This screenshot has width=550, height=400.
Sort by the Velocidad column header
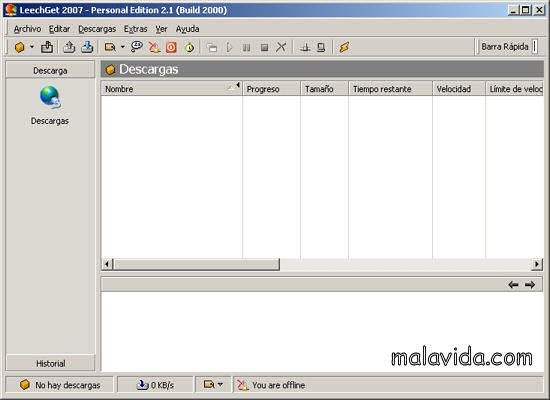(459, 89)
